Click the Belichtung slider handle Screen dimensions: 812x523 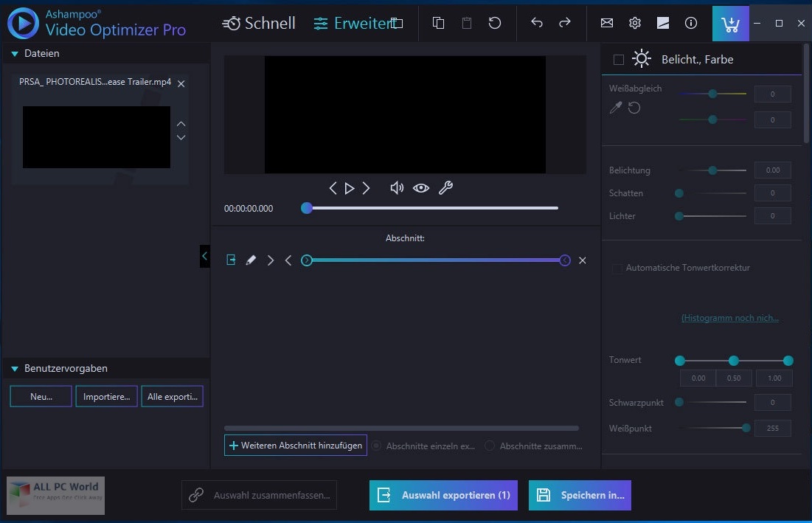(712, 170)
